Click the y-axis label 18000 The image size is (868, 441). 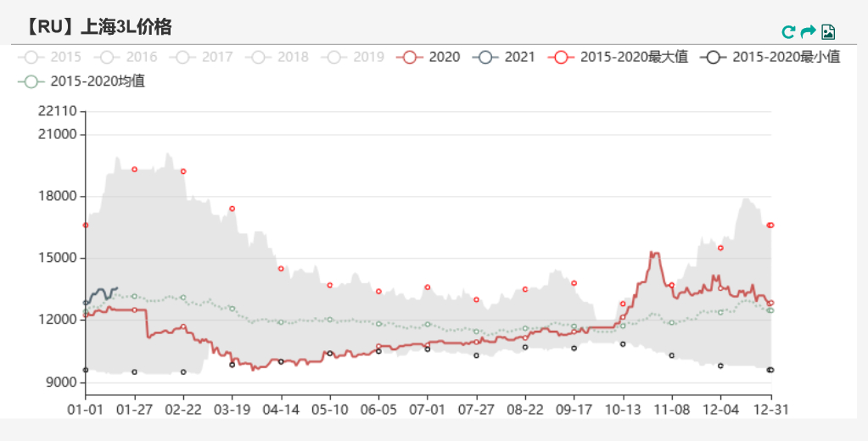(57, 197)
